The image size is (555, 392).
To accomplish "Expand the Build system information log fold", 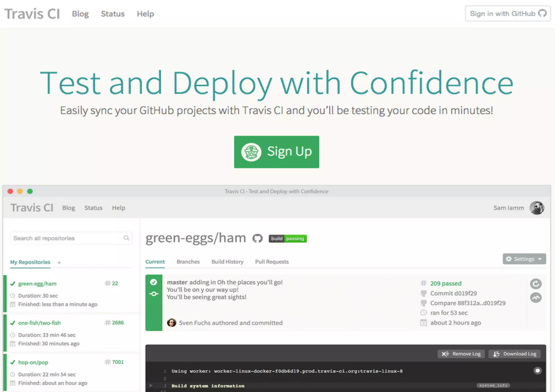I will [151, 385].
